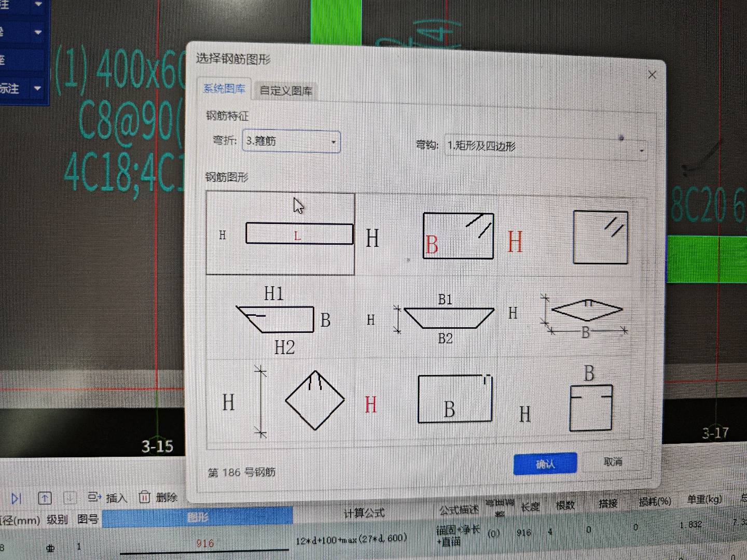Move the rebar row up
Viewport: 747px width, 560px height.
[45, 498]
